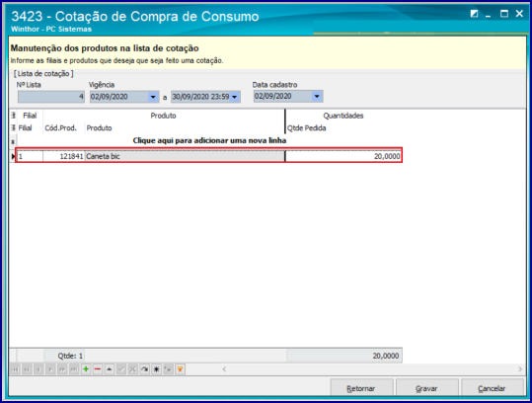Click the horizontal scrollbar right arrow
The height and width of the screenshot is (403, 532).
[x=520, y=369]
